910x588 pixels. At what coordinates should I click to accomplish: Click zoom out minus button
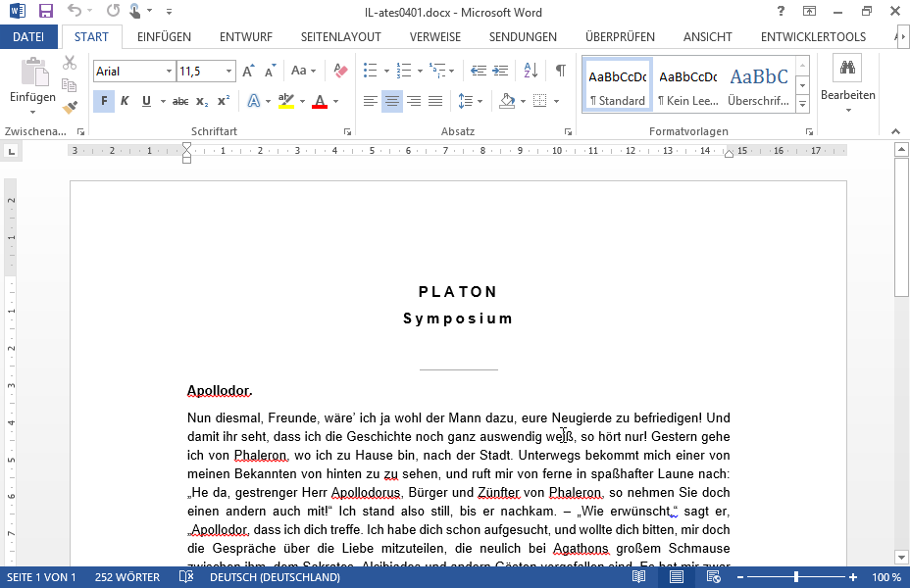click(740, 577)
